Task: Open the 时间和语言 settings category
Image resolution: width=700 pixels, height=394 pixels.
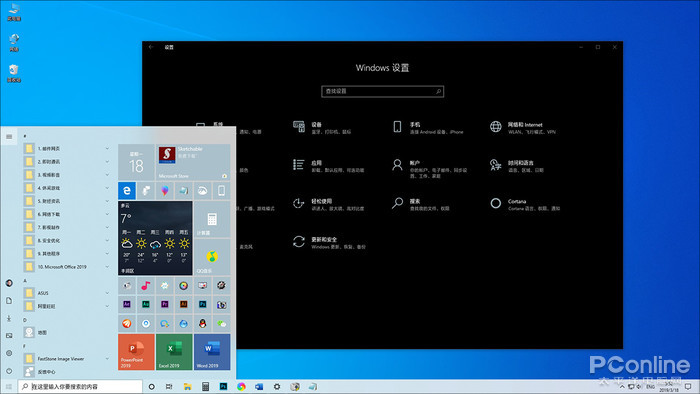Action: pyautogui.click(x=517, y=166)
